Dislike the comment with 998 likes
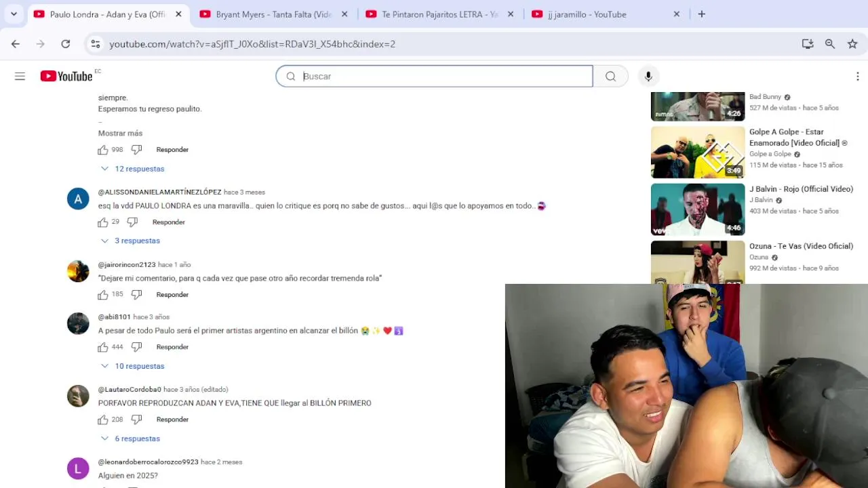Image resolution: width=868 pixels, height=488 pixels. tap(136, 150)
